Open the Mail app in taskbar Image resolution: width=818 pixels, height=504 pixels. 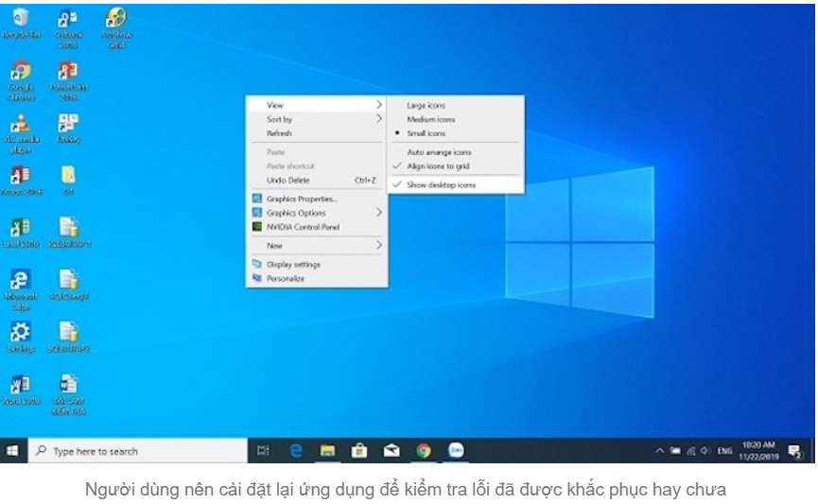pos(392,451)
